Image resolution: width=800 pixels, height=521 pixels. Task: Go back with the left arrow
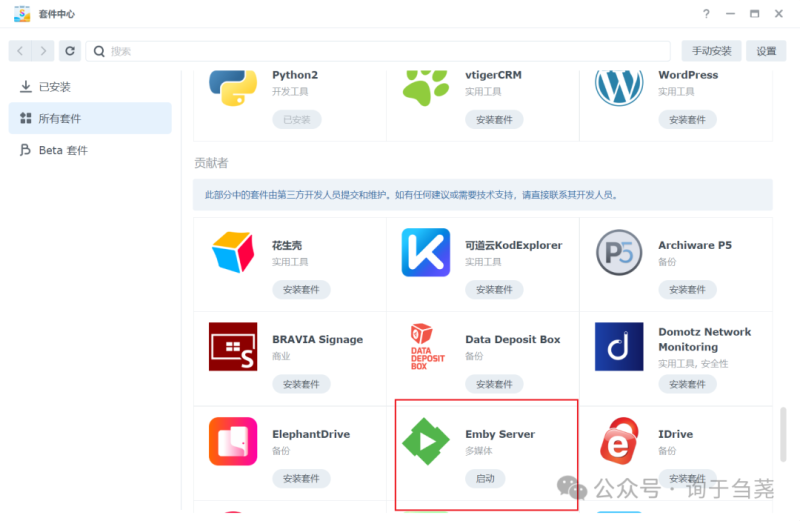click(x=20, y=51)
